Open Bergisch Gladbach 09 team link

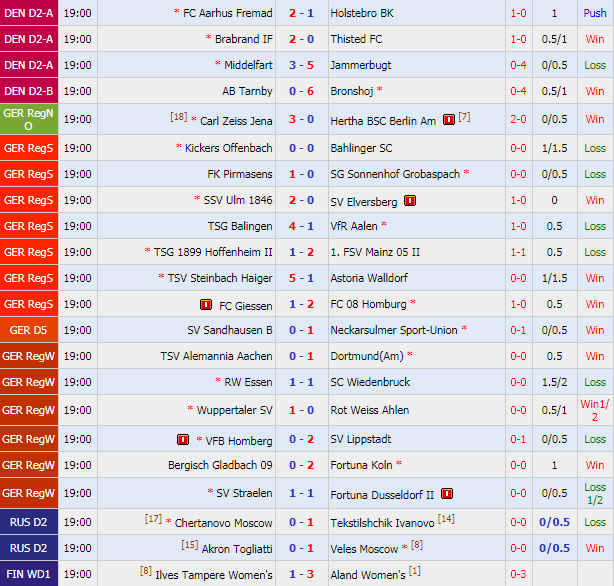pos(220,465)
